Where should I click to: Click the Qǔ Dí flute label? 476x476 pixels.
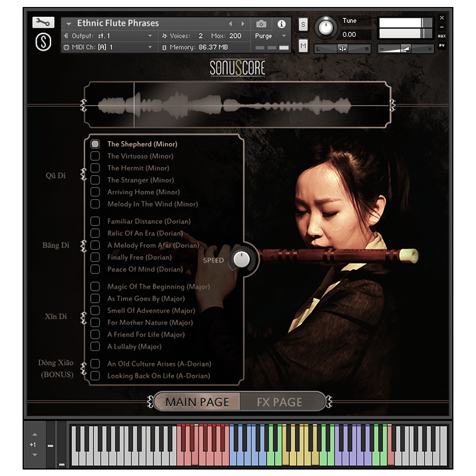55,176
